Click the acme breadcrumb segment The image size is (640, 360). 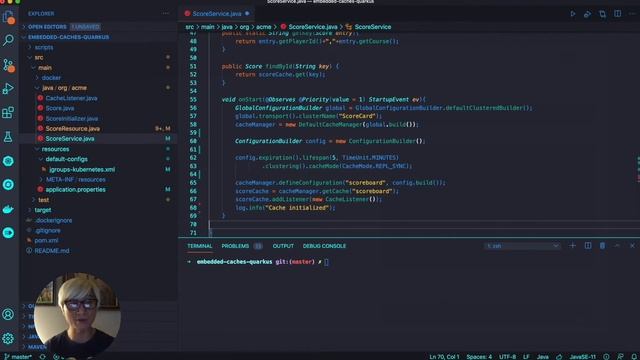263,27
